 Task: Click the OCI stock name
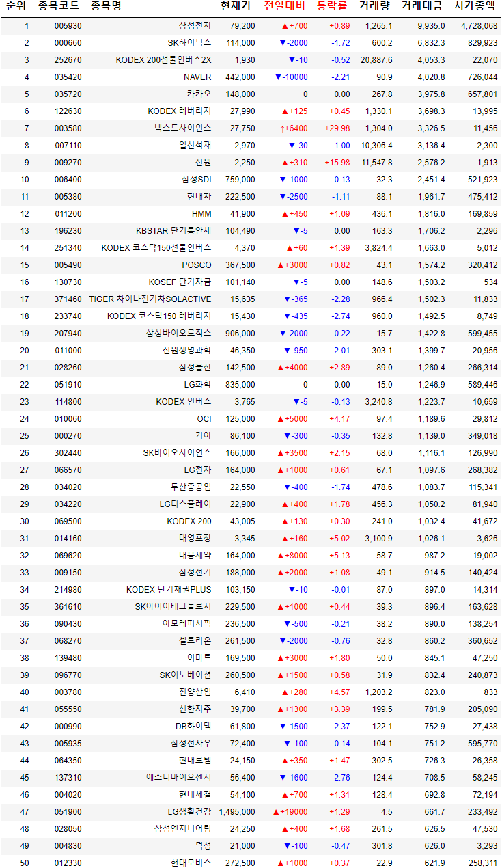pyautogui.click(x=204, y=419)
